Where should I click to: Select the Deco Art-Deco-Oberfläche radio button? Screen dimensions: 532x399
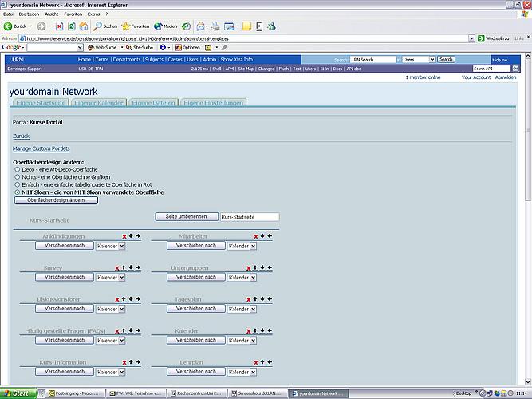click(18, 169)
